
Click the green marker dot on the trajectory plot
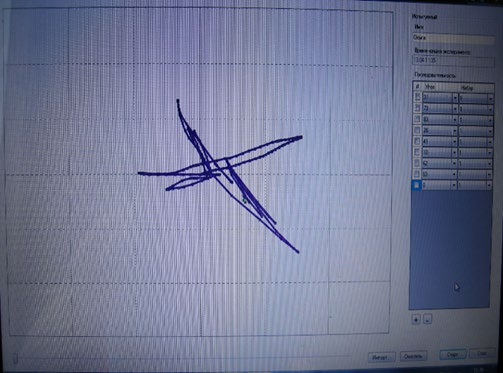coord(244,200)
